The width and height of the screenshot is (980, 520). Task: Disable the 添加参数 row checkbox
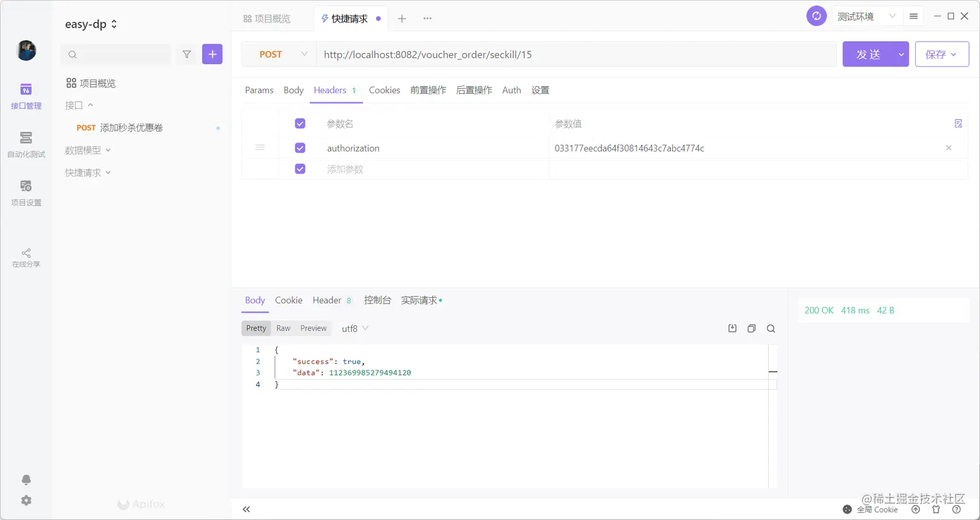(x=299, y=168)
